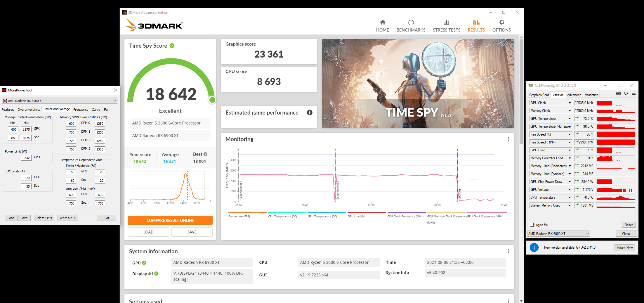The image size is (644, 303).
Task: Click the Update Now button in GPU-Z
Action: (x=624, y=247)
